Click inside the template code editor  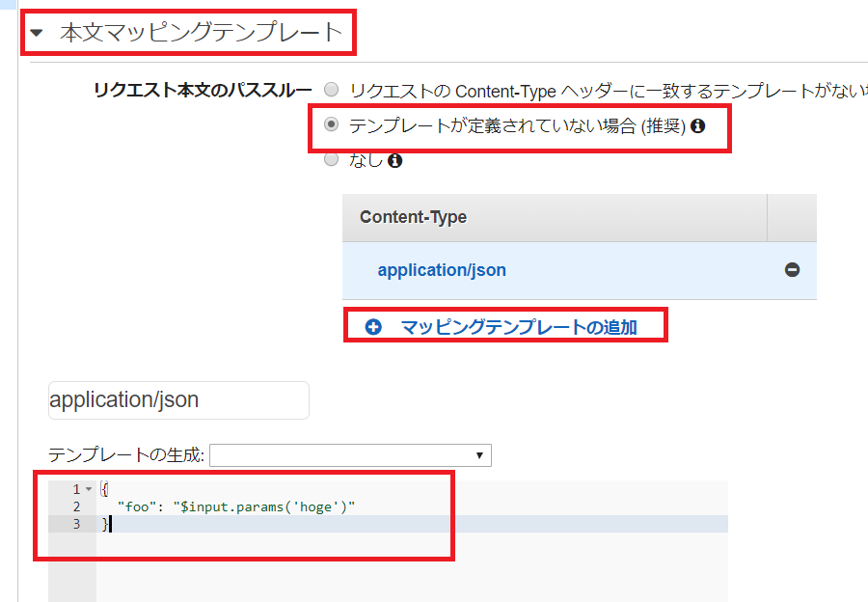(x=241, y=506)
